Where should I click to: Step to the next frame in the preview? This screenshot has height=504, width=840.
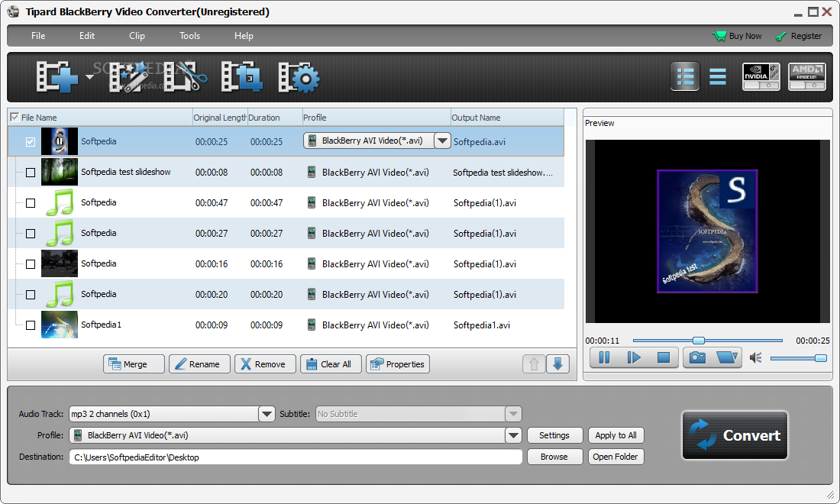pyautogui.click(x=634, y=357)
